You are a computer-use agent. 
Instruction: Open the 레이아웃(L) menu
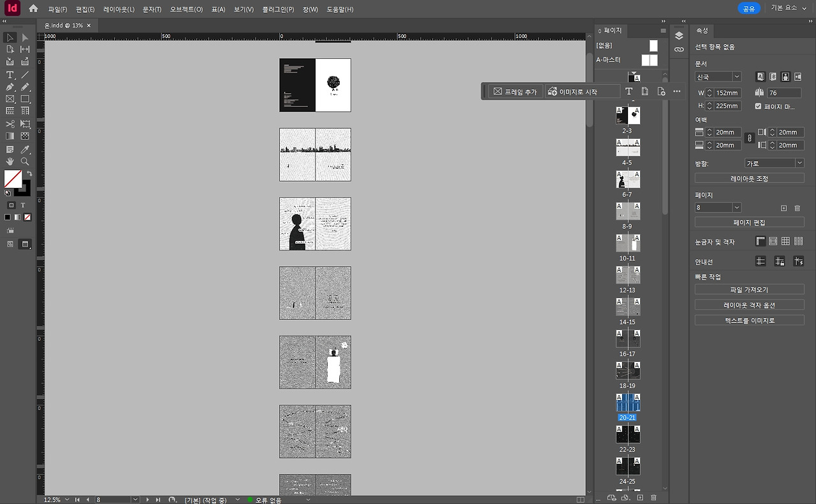click(x=119, y=10)
